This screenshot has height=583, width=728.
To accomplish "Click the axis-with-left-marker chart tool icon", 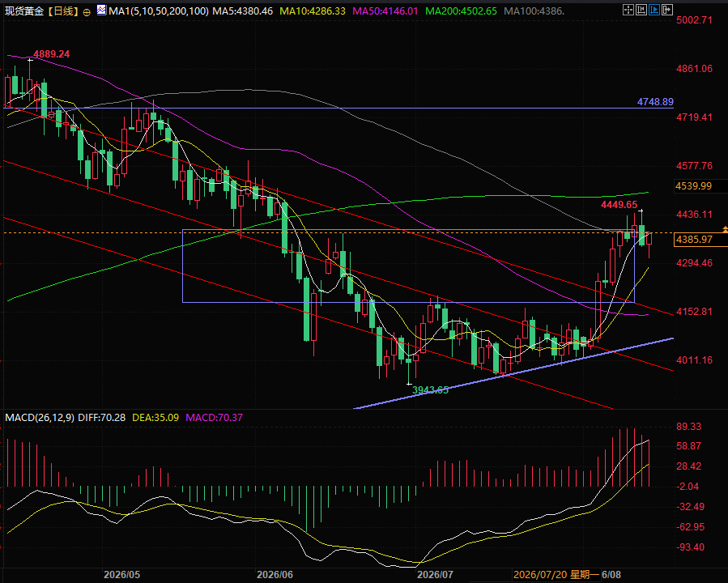I will tap(641, 9).
